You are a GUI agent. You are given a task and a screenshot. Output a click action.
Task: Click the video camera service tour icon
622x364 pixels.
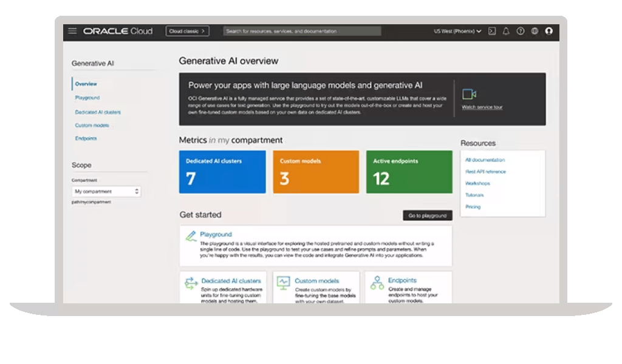469,94
